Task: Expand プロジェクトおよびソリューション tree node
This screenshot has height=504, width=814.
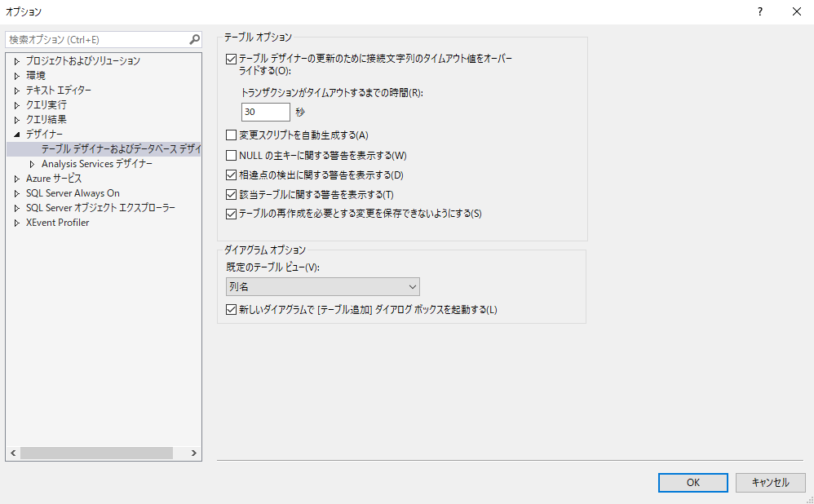Action: point(16,61)
